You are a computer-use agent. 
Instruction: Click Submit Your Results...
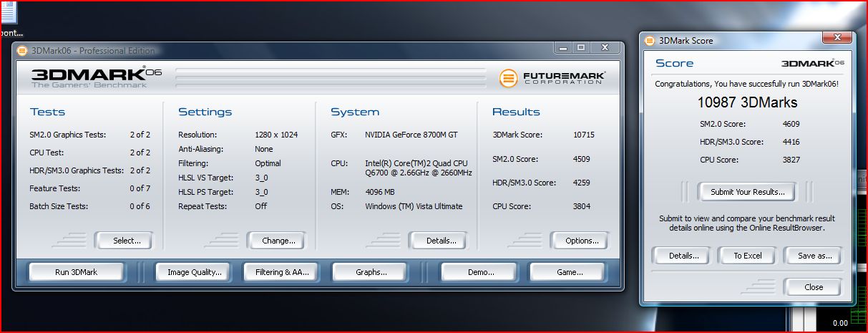[747, 192]
